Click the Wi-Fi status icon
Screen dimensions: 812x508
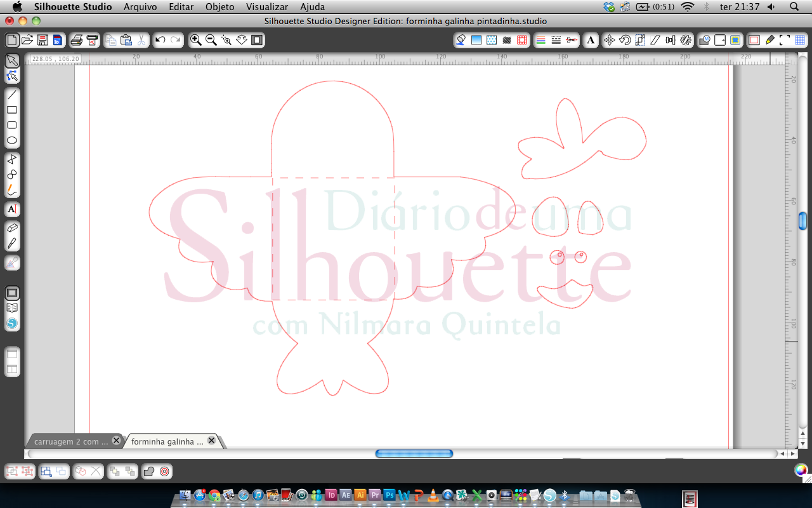688,7
